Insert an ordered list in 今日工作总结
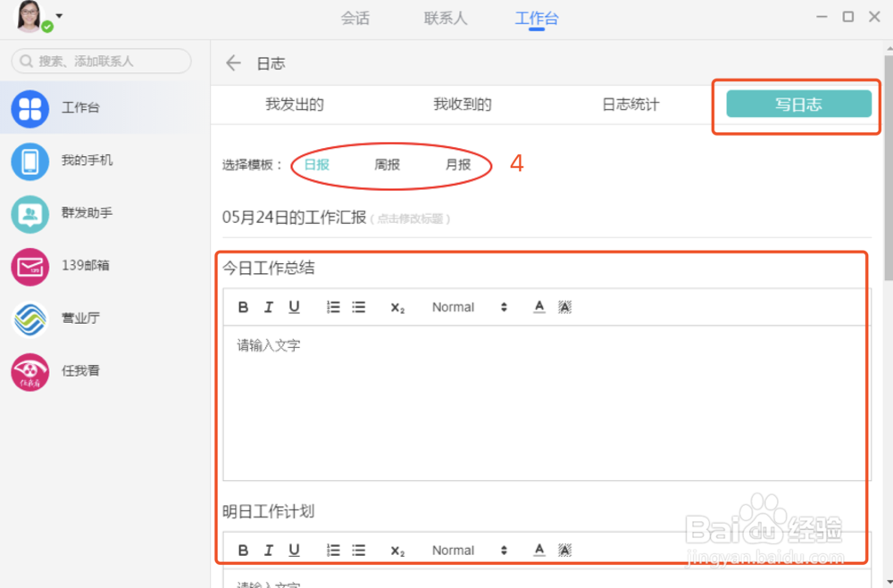The width and height of the screenshot is (893, 588). 332,307
